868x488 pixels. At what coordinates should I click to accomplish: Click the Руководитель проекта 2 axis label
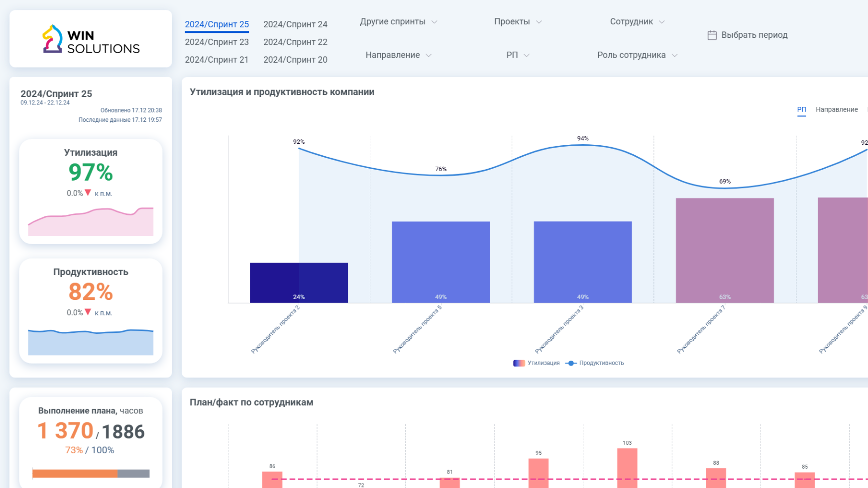[275, 329]
